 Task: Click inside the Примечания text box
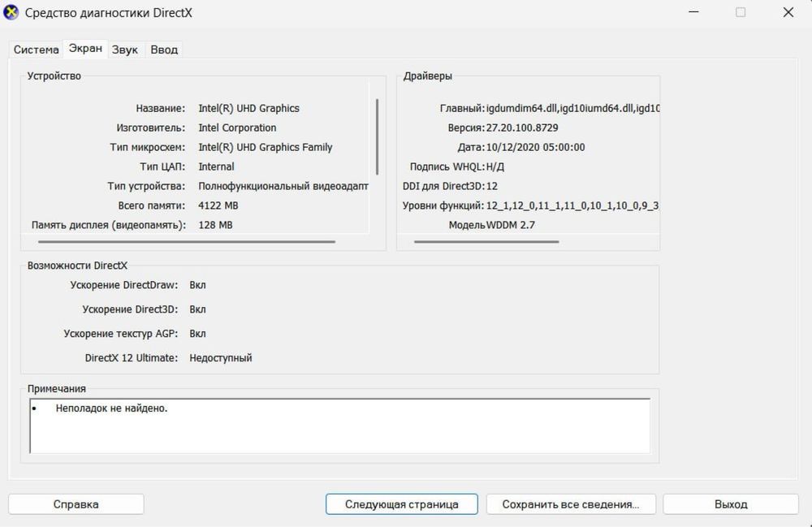[x=339, y=425]
